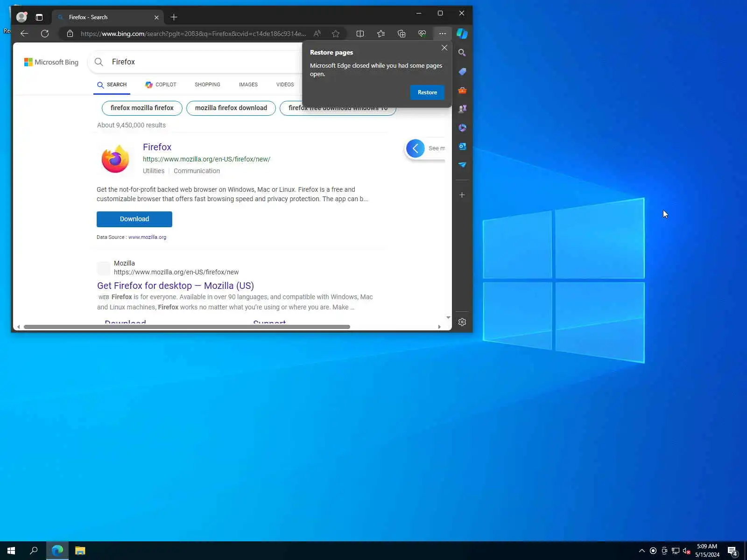Open the Windows Start menu

click(x=11, y=551)
